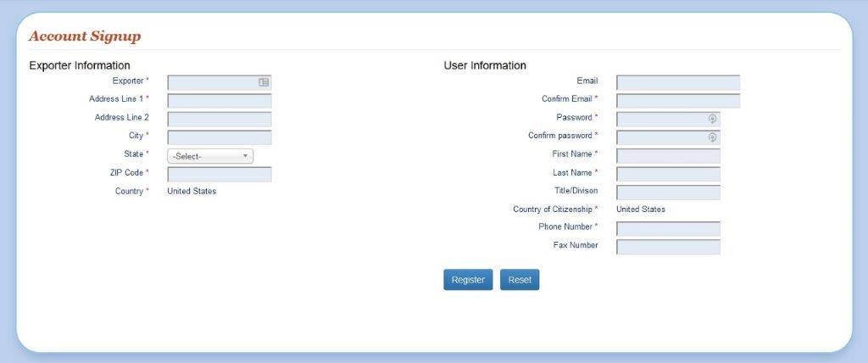The height and width of the screenshot is (363, 868).
Task: Focus the Exporter input field
Action: pyautogui.click(x=220, y=82)
